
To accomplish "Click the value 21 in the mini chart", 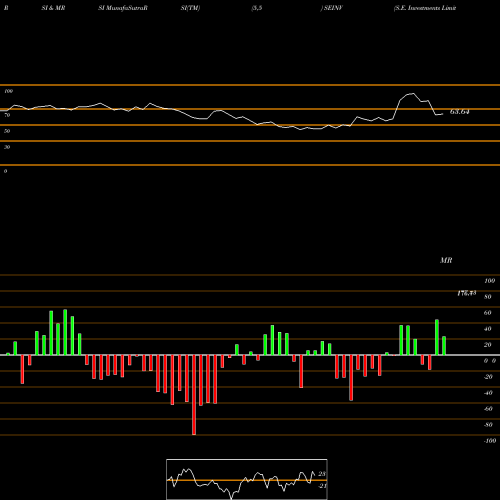I will (322, 486).
